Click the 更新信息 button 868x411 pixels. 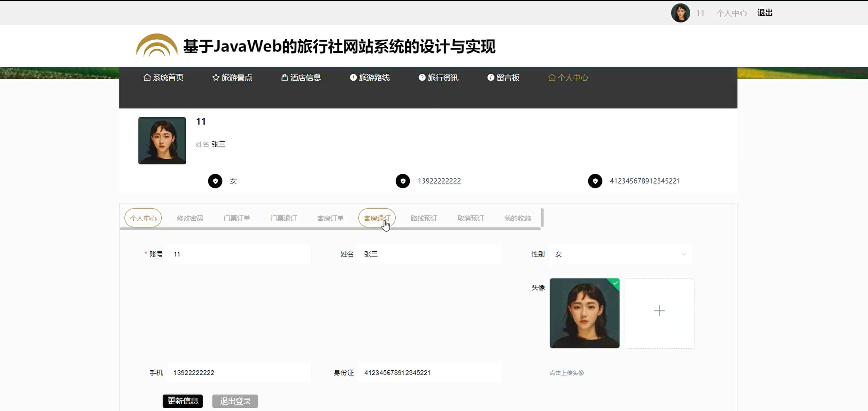[x=182, y=401]
